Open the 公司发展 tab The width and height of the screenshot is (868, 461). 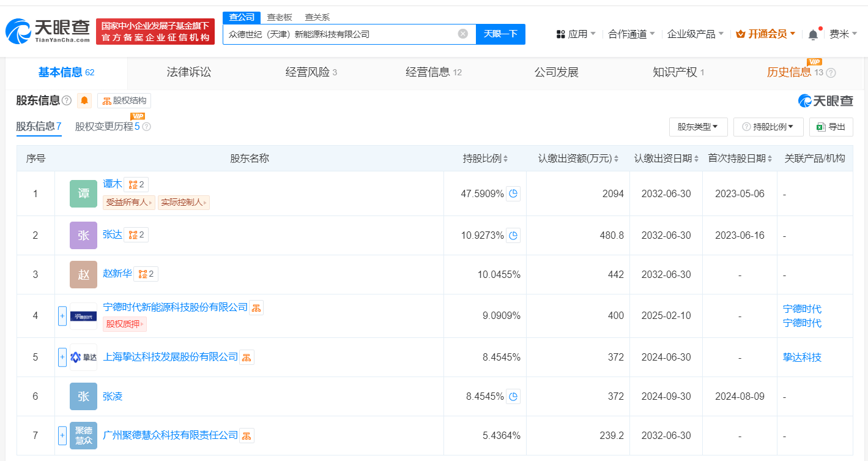pos(556,72)
